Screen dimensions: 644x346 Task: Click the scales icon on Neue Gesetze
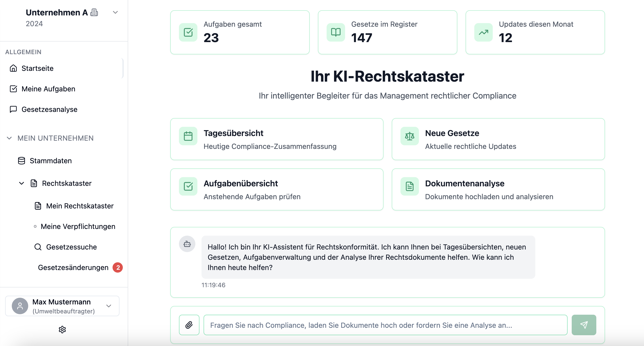409,136
